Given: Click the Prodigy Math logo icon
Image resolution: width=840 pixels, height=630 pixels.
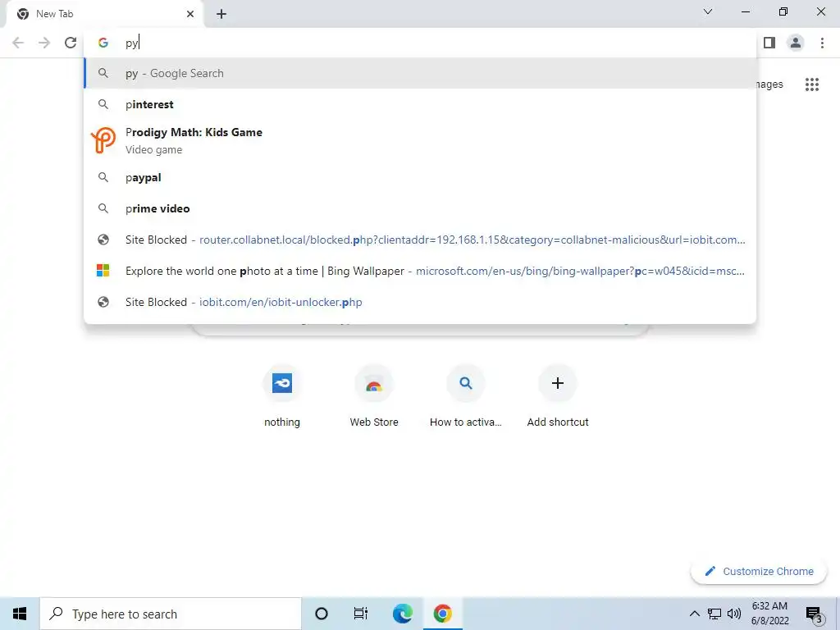Looking at the screenshot, I should [x=103, y=140].
